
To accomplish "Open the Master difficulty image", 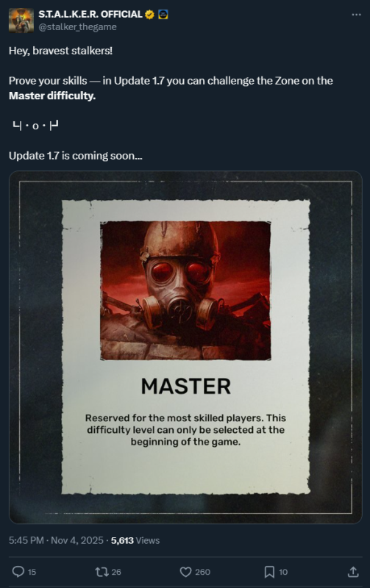I will (185, 347).
